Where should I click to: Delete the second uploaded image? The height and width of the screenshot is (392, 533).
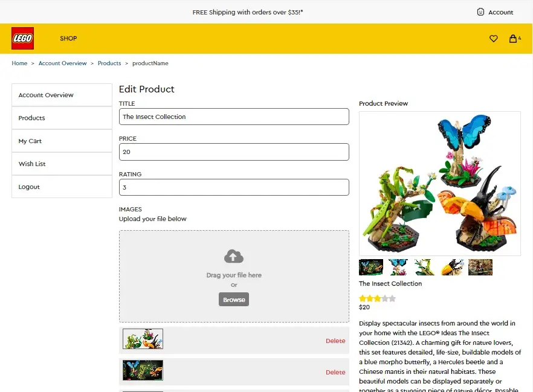coord(335,372)
